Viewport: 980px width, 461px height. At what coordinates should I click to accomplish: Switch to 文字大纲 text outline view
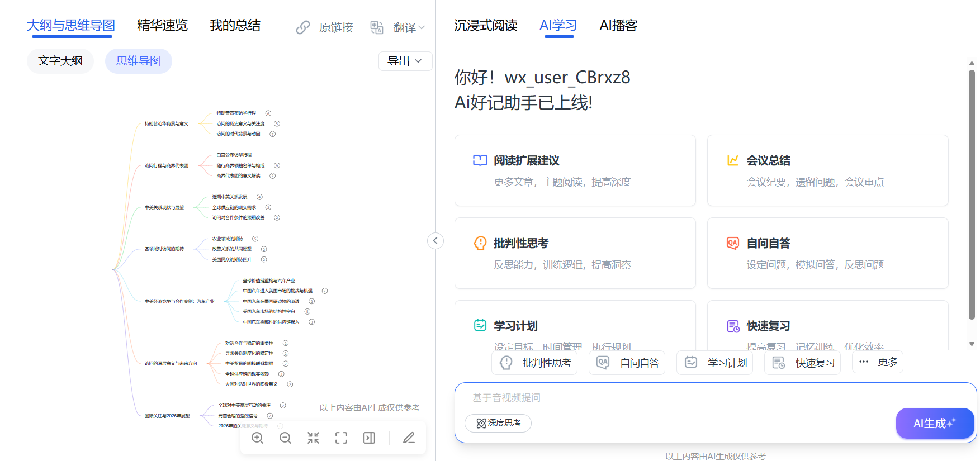[x=60, y=61]
